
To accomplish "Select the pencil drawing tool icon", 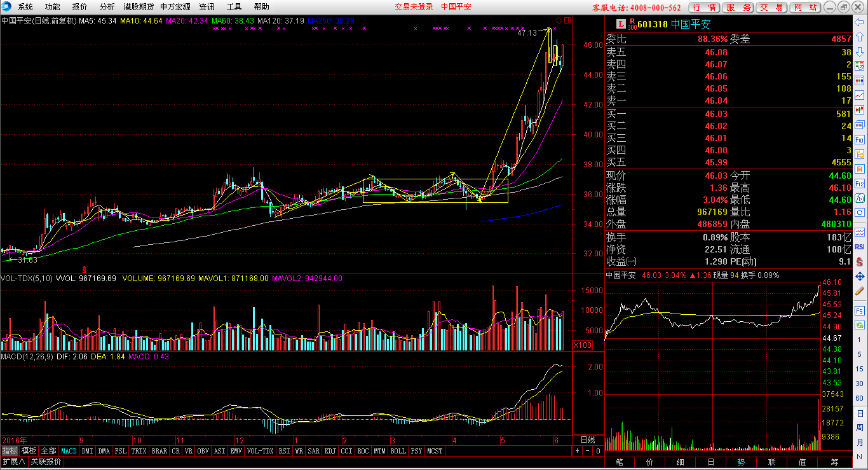I will point(860,292).
